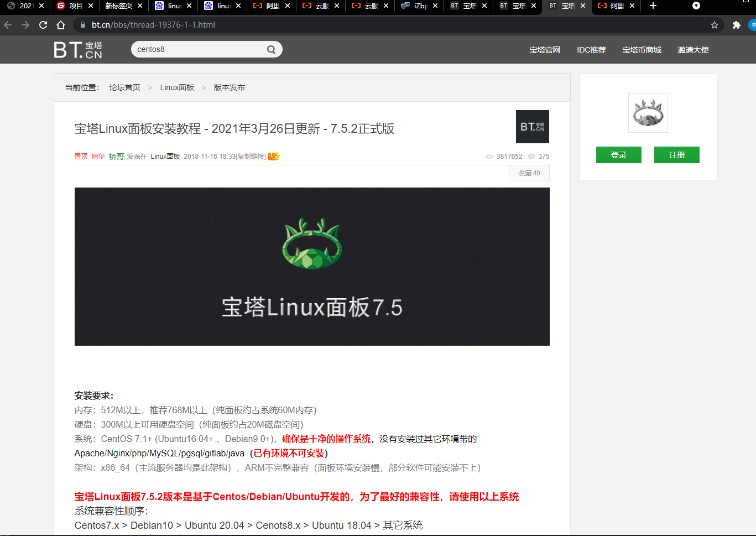
Task: Open the tab-bar dropdown circle button
Action: point(696,6)
